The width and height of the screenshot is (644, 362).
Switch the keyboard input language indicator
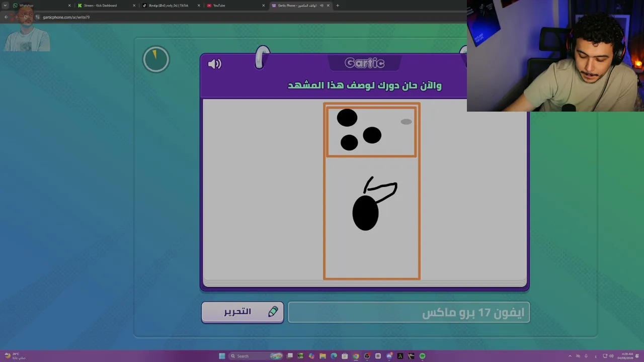[596, 356]
